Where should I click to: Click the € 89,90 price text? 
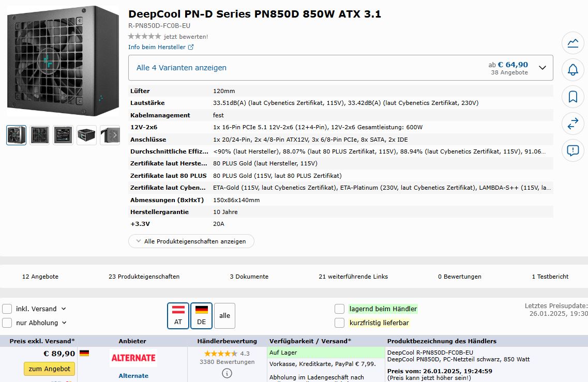[59, 354]
